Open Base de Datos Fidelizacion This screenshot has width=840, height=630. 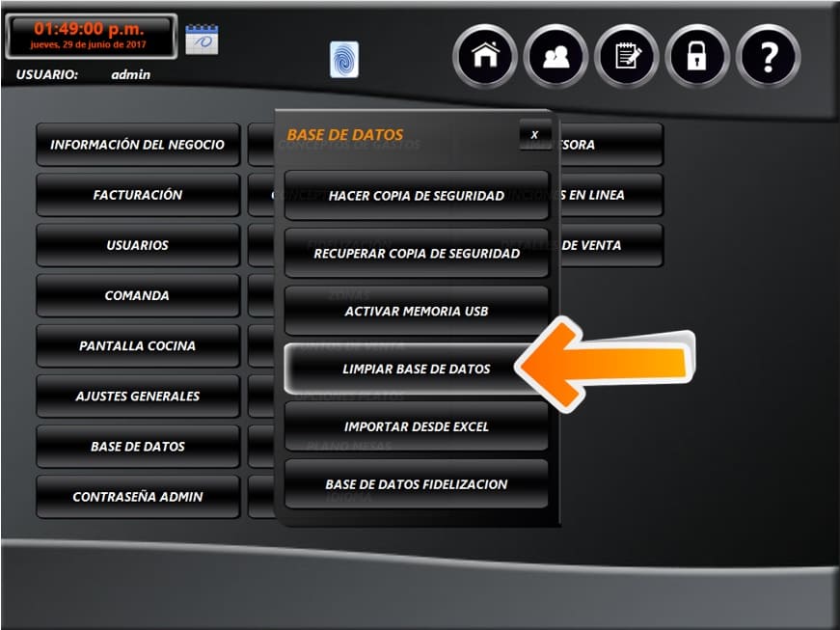(417, 484)
